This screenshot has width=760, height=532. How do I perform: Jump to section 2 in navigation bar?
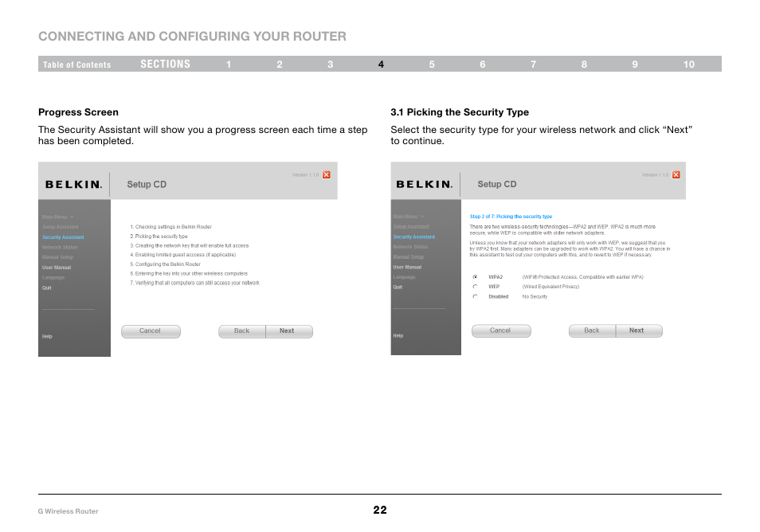pos(280,65)
